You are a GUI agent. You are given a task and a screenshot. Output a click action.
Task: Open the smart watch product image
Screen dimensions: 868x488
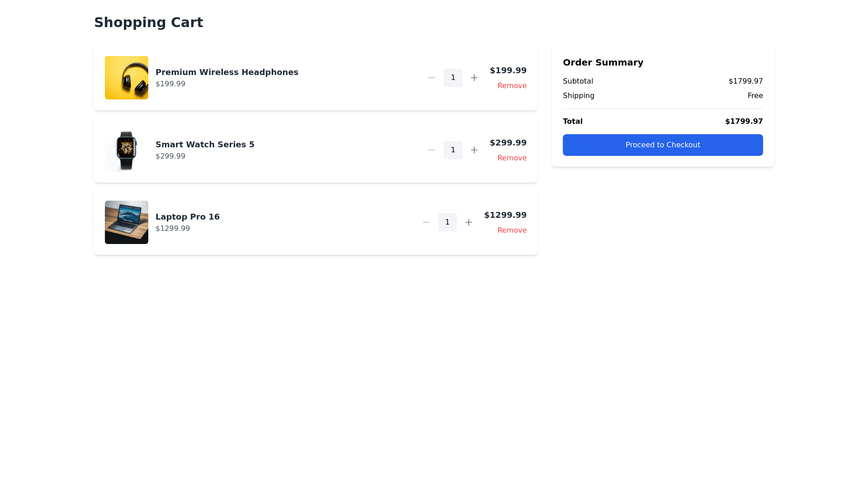(x=127, y=150)
